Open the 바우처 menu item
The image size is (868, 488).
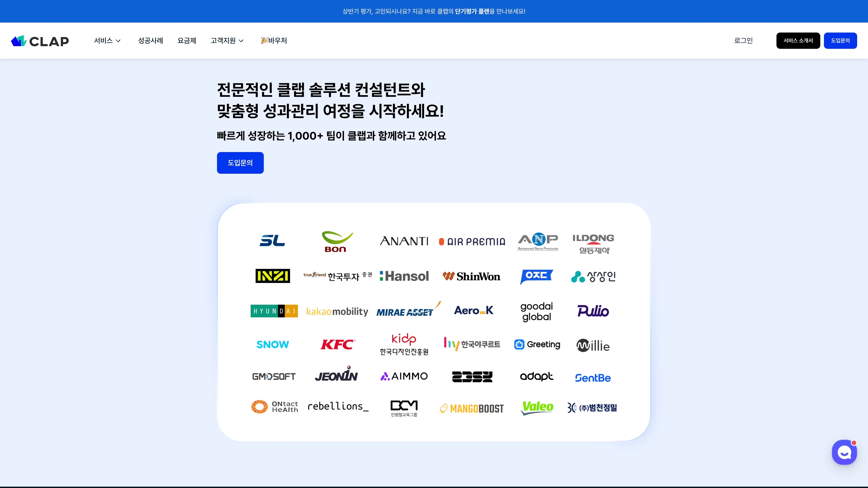(274, 41)
